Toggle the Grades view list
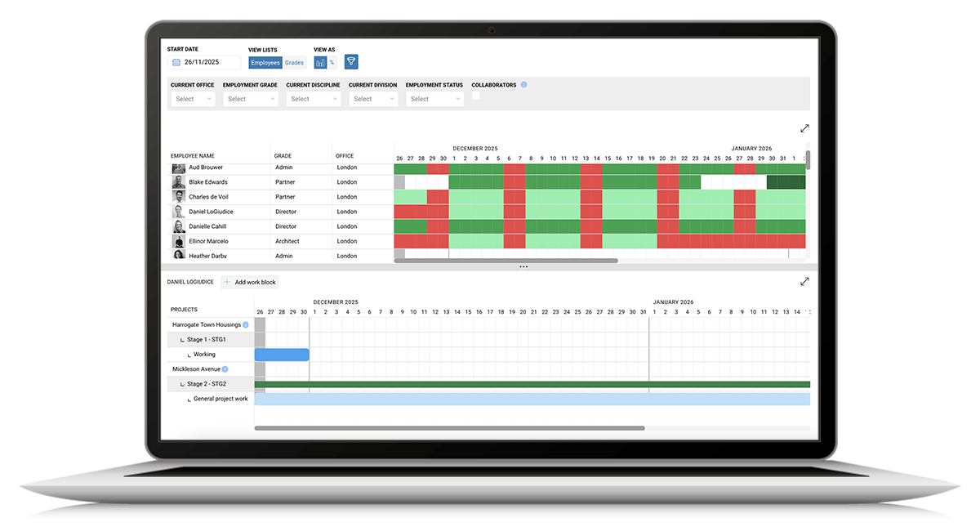Screen dimensions: 980x527 [x=294, y=62]
